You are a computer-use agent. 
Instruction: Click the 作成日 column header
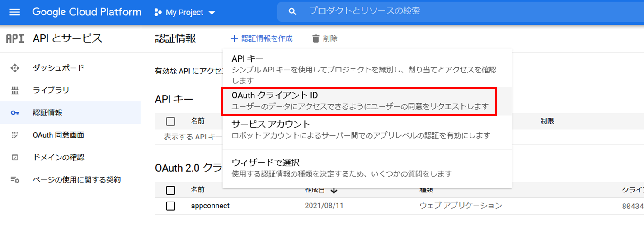click(x=316, y=190)
